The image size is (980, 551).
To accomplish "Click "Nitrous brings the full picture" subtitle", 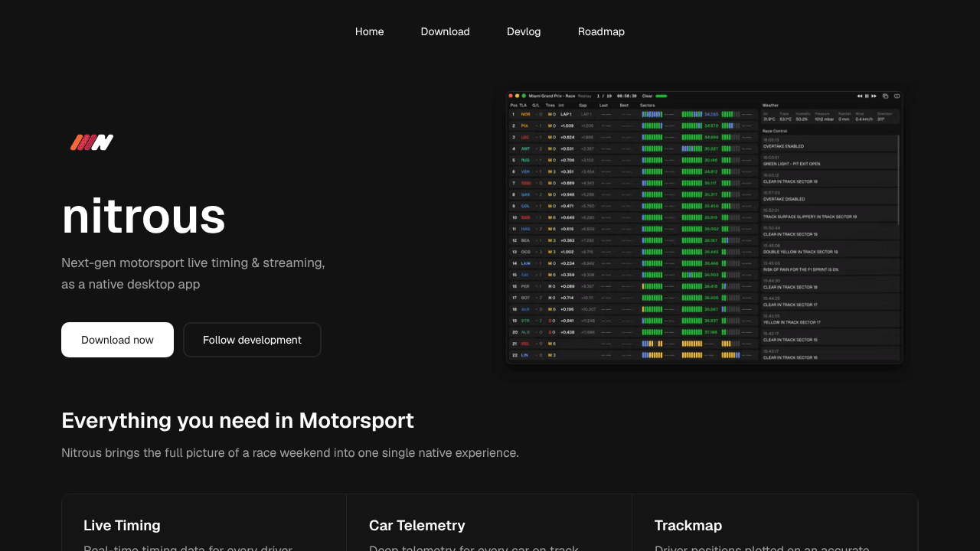I will pyautogui.click(x=290, y=452).
